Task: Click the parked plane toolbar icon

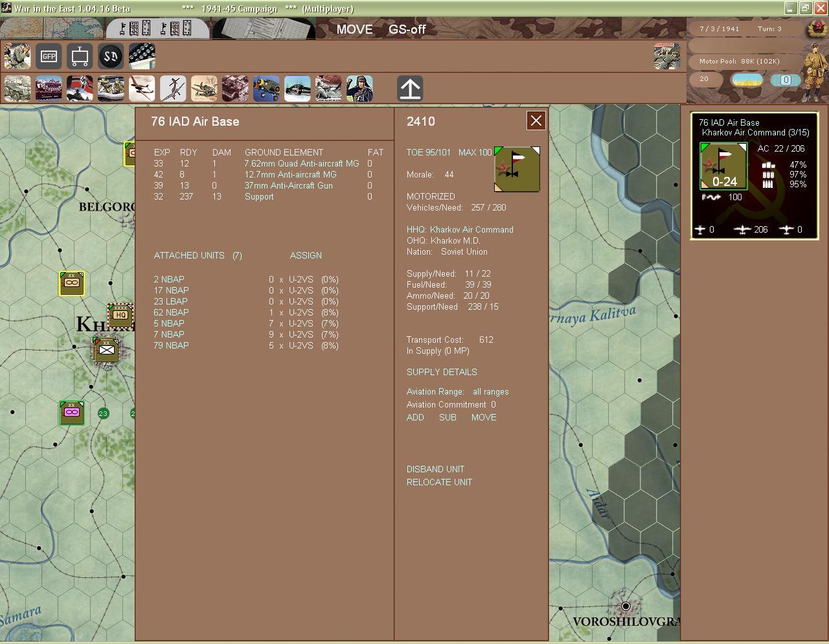Action: pos(204,89)
